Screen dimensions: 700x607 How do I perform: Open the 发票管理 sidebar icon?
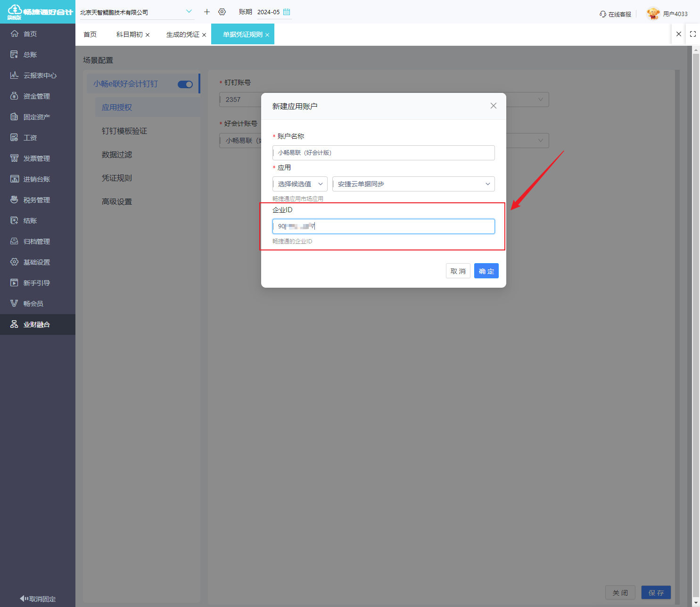point(14,158)
